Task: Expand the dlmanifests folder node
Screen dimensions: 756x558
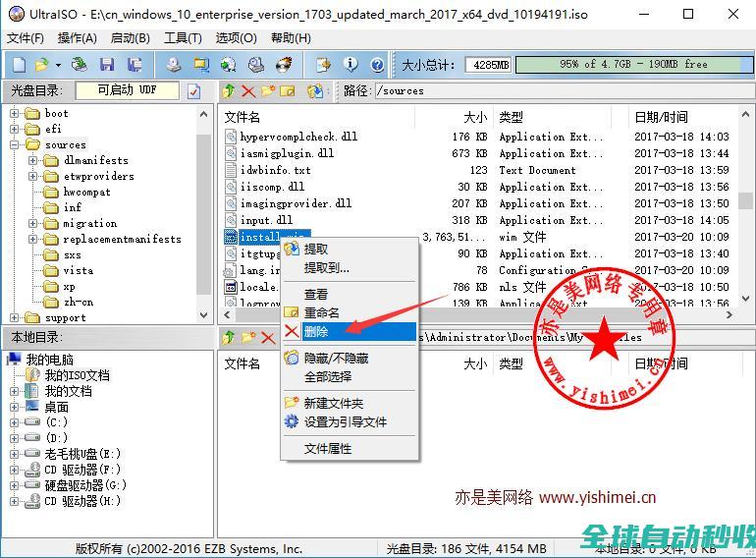Action: (x=32, y=160)
